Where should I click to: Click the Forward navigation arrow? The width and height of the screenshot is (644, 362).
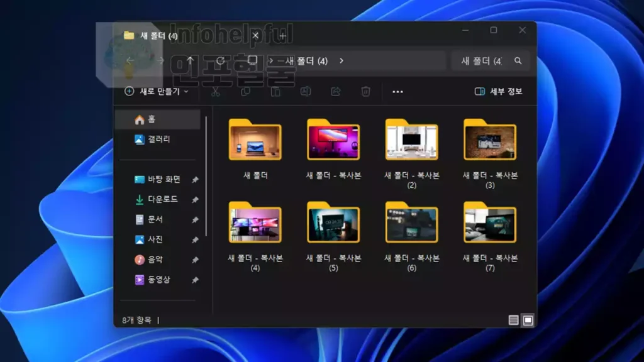(160, 61)
